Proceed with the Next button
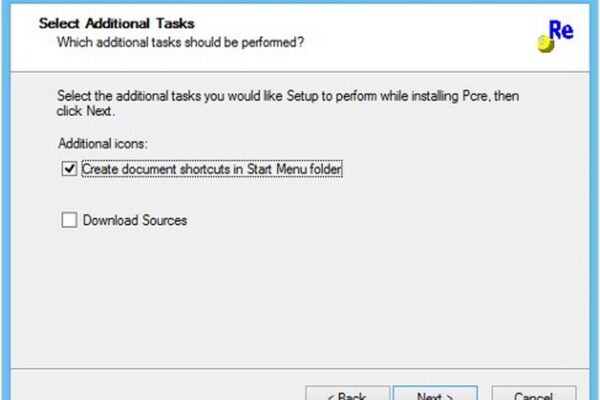This screenshot has height=400, width=600. point(435,393)
